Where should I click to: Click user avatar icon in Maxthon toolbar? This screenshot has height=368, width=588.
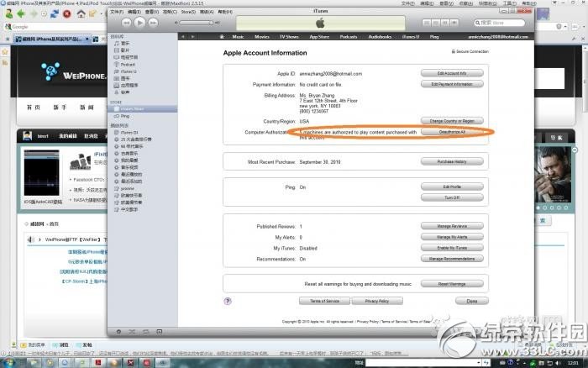[8, 14]
